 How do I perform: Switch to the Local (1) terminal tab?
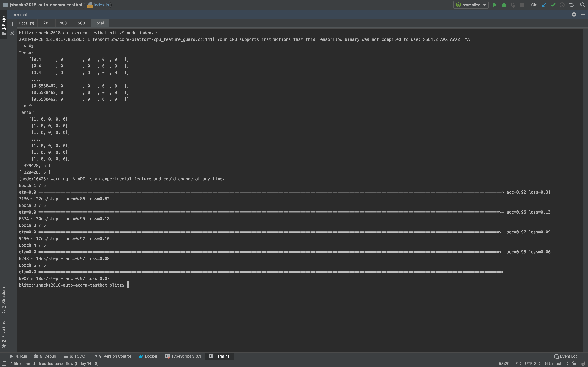(26, 23)
